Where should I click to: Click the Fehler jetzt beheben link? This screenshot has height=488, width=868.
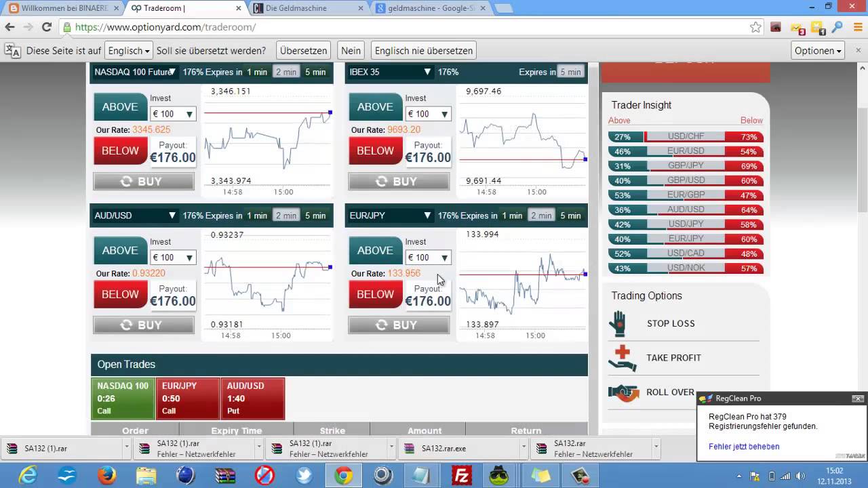744,447
